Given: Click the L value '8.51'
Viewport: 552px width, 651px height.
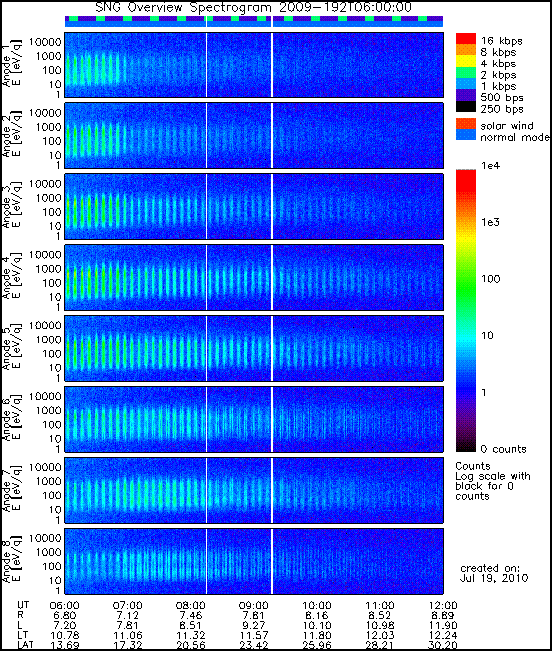Looking at the screenshot, I should click(191, 625).
